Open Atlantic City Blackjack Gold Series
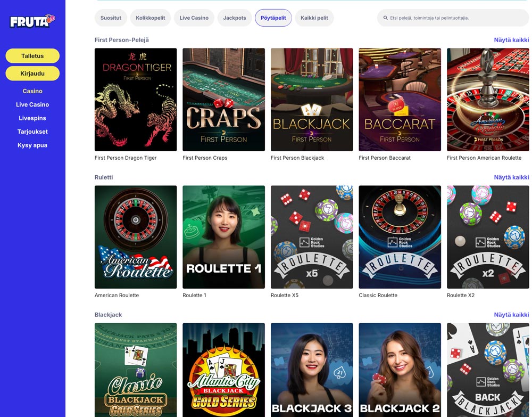532x417 pixels. pyautogui.click(x=223, y=370)
